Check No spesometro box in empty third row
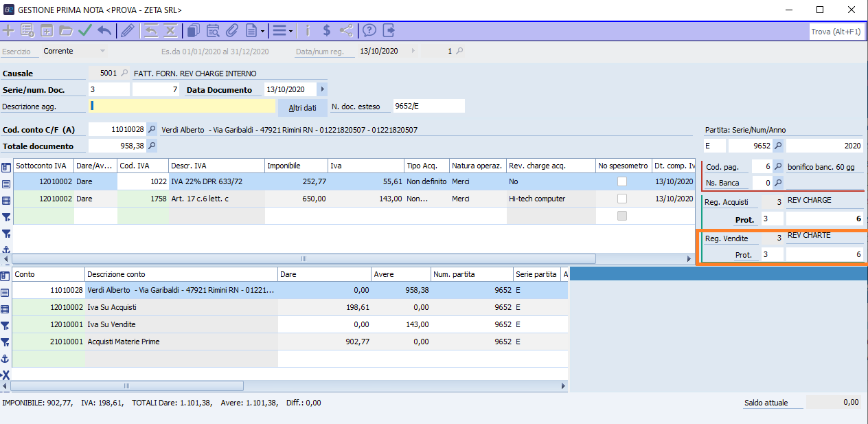Screen dimensions: 868x424 pos(622,216)
